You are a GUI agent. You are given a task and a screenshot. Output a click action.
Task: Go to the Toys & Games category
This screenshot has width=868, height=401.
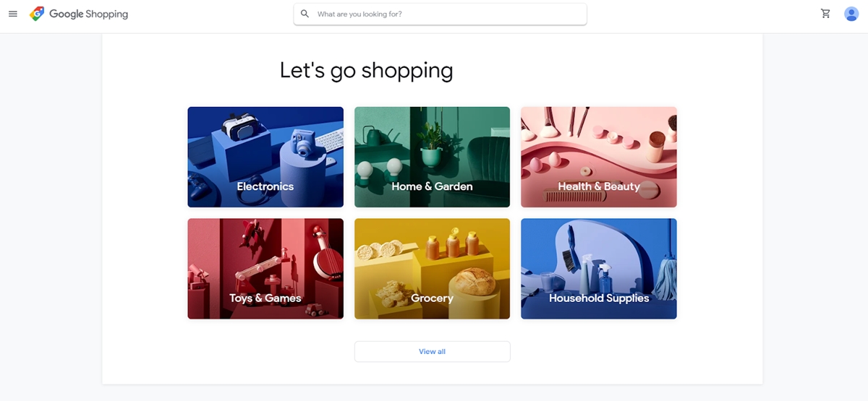tap(265, 269)
